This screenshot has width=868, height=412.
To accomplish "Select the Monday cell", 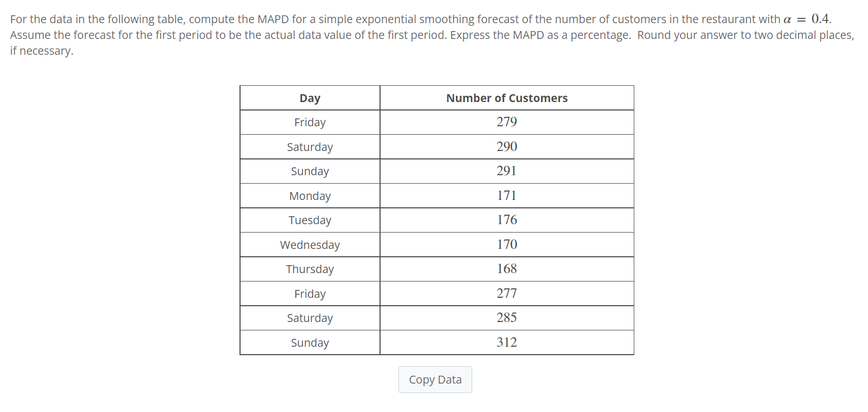I will click(310, 195).
